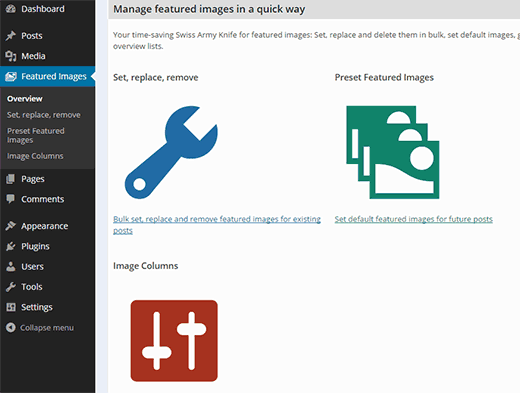
Task: Click the 'Image Columns' section heading
Action: coord(145,266)
